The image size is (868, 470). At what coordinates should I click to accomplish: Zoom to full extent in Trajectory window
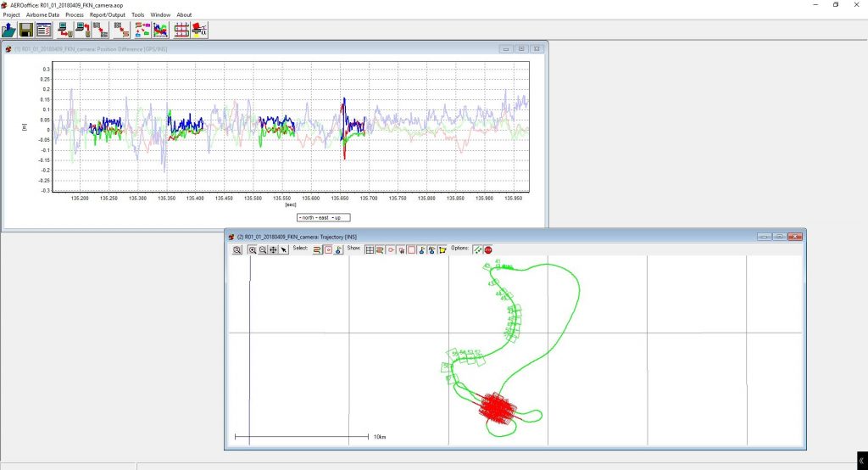(237, 250)
